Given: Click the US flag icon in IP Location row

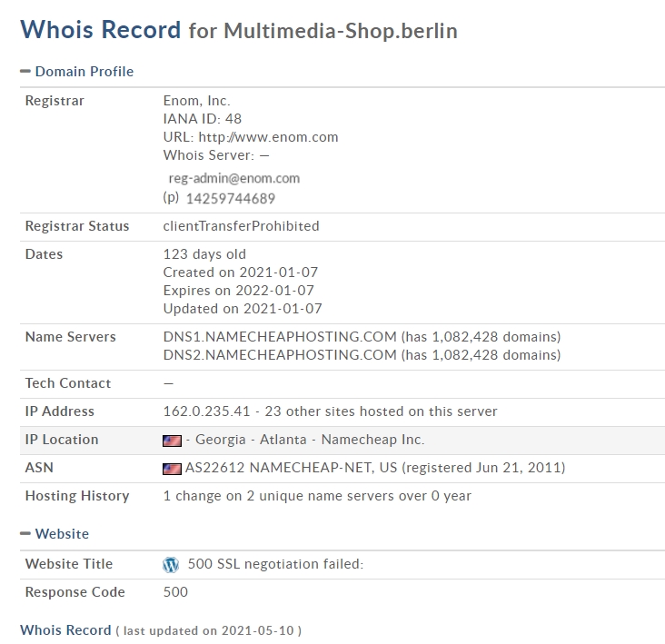Looking at the screenshot, I should 172,441.
